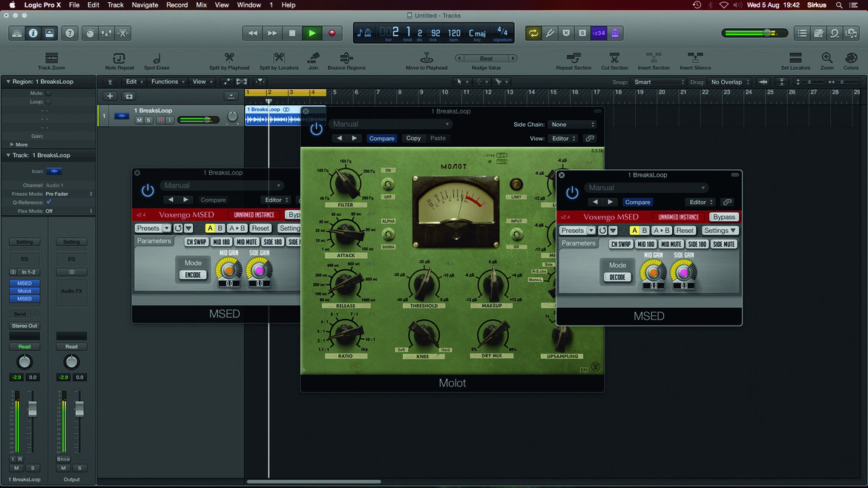Screen dimensions: 868x488
Task: Click the BreaksLoop track volume slider
Action: (x=198, y=120)
